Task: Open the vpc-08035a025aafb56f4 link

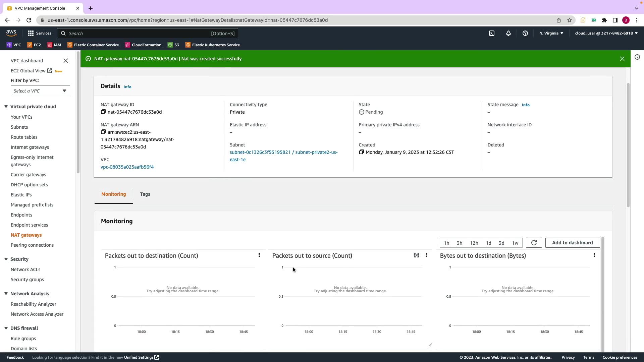Action: pyautogui.click(x=127, y=167)
